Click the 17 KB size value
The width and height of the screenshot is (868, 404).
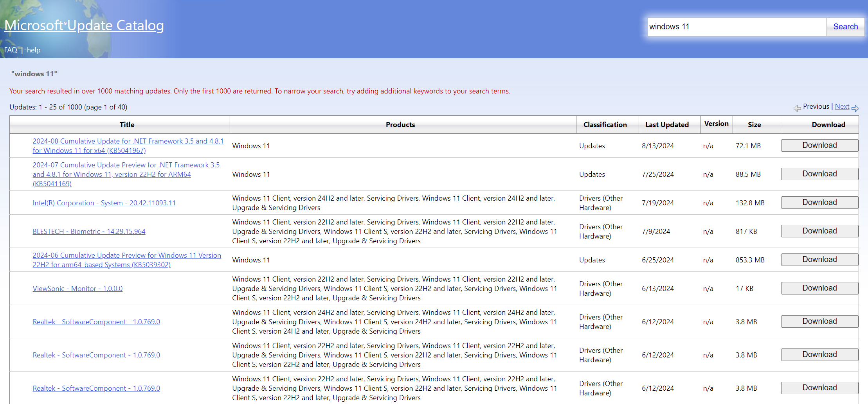click(744, 289)
